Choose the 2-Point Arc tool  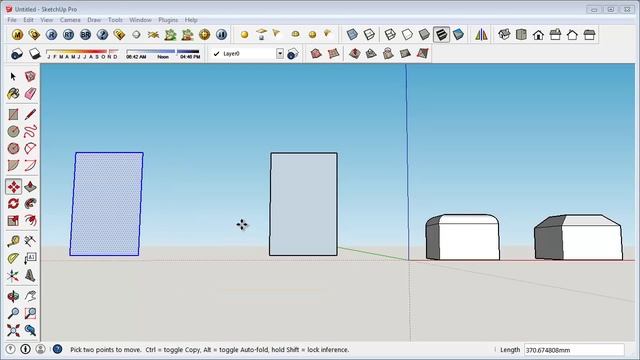(30, 165)
